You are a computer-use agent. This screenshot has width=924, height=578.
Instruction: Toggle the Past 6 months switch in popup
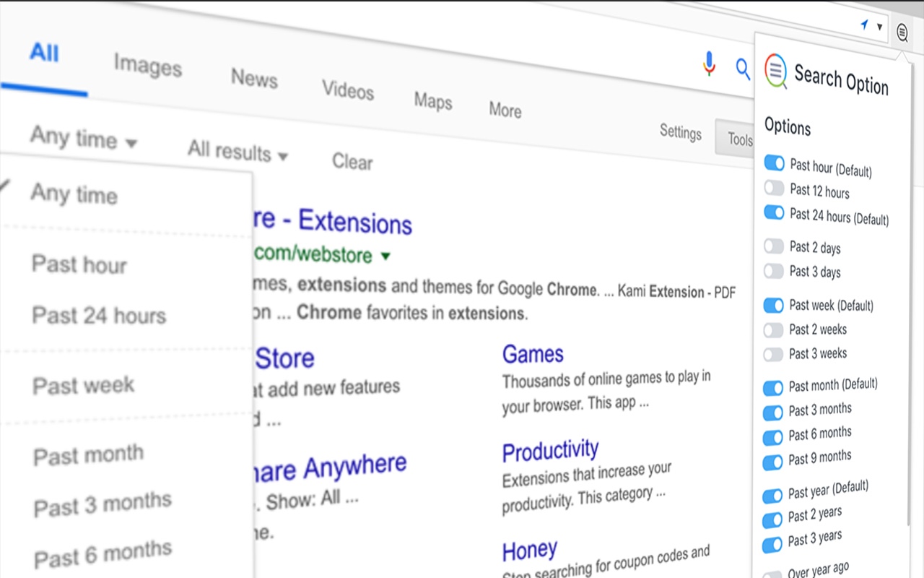point(773,437)
